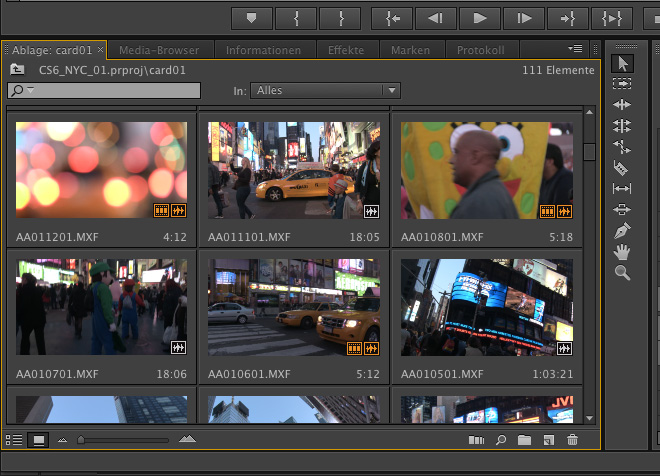
Task: Select the AA011101.MXF taxi clip thumbnail
Action: [294, 170]
